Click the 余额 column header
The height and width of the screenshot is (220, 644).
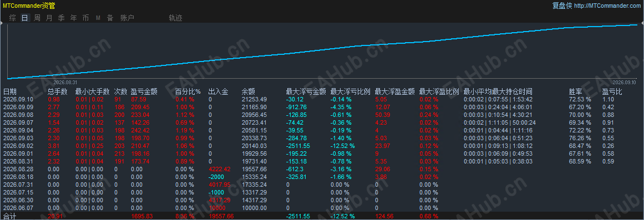coord(249,91)
